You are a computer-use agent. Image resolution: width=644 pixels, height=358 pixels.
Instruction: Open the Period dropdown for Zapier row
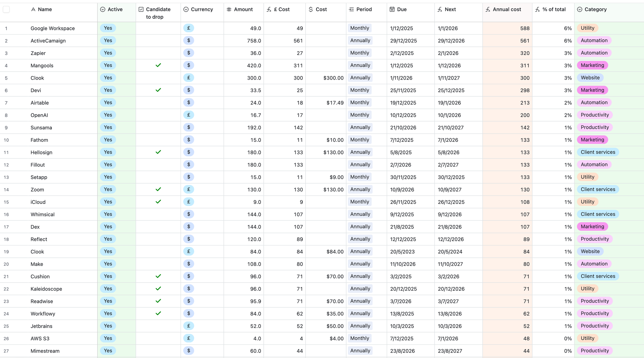click(x=359, y=53)
